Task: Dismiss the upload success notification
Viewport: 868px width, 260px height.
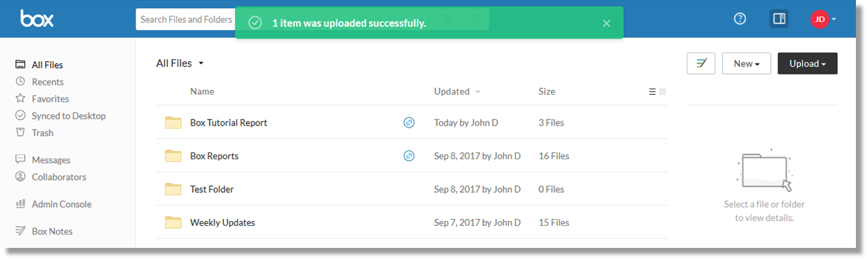Action: pos(606,24)
